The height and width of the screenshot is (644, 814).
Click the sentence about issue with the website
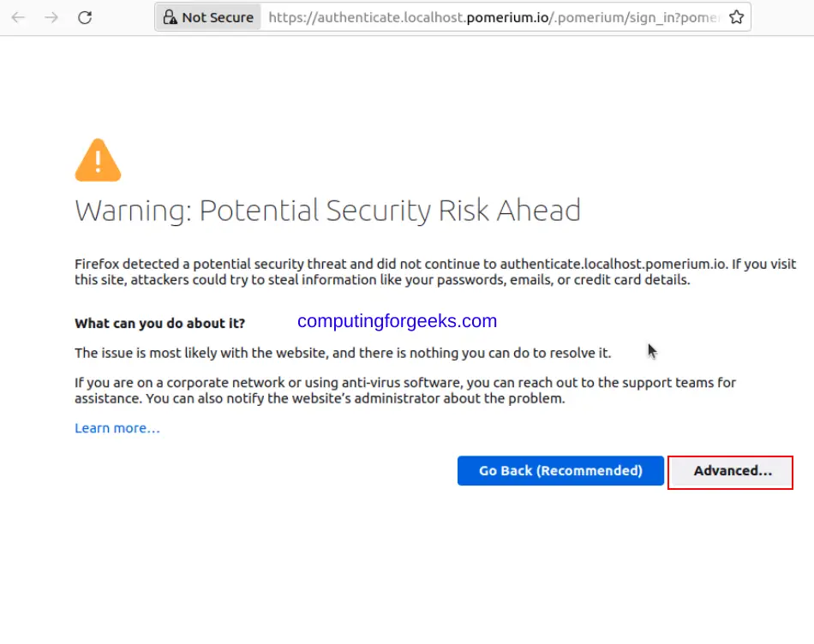343,353
